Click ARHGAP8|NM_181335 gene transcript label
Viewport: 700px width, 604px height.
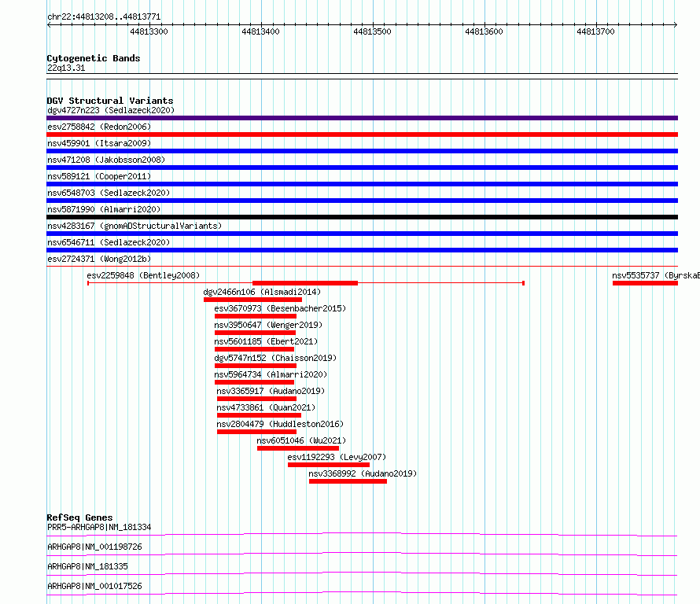click(87, 566)
